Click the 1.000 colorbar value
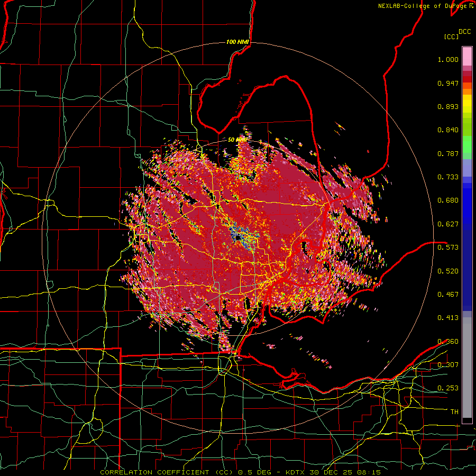The width and height of the screenshot is (476, 476). tap(448, 60)
